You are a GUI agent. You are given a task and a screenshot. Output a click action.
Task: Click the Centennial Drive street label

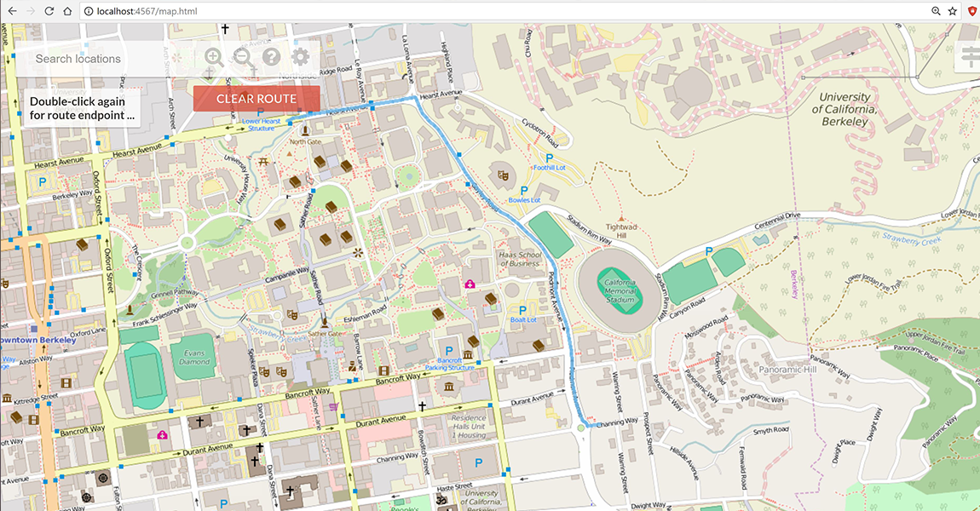(777, 221)
